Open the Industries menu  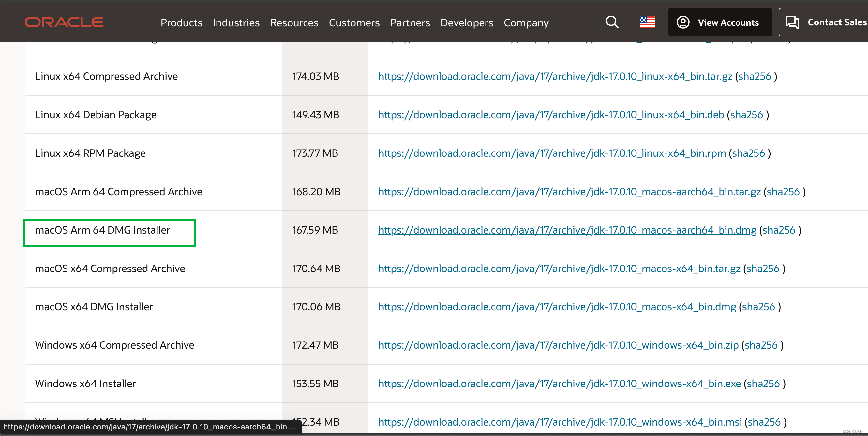[x=236, y=22]
